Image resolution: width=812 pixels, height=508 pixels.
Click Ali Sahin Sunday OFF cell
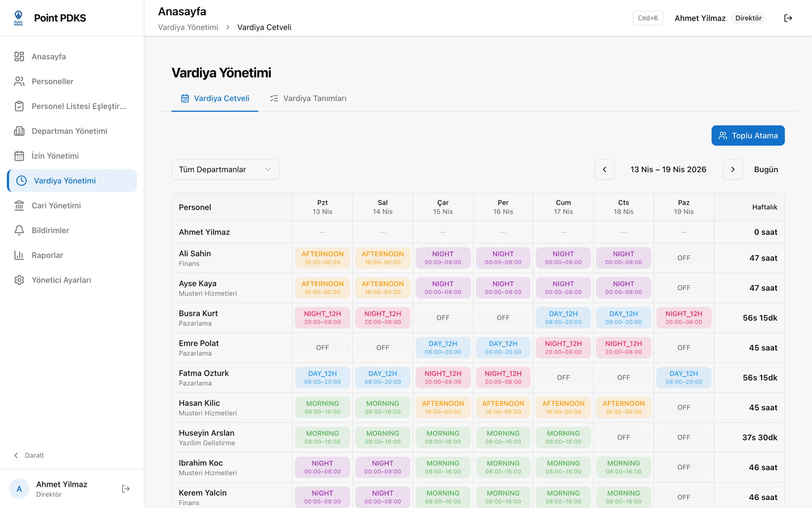(684, 258)
